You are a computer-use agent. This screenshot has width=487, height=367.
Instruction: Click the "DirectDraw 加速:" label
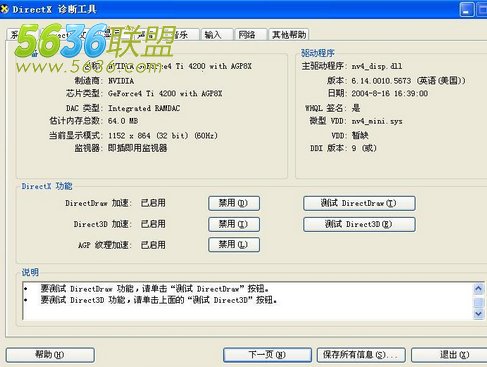point(98,203)
